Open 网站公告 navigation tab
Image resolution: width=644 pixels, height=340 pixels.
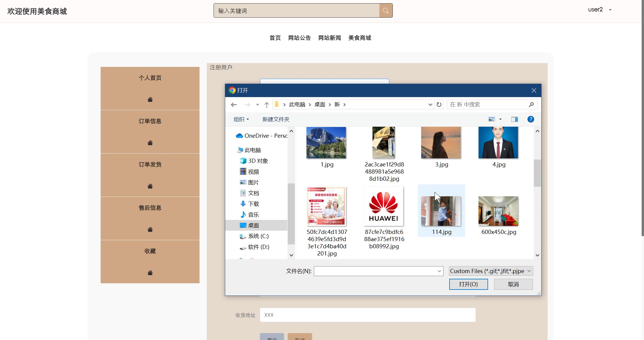[299, 38]
